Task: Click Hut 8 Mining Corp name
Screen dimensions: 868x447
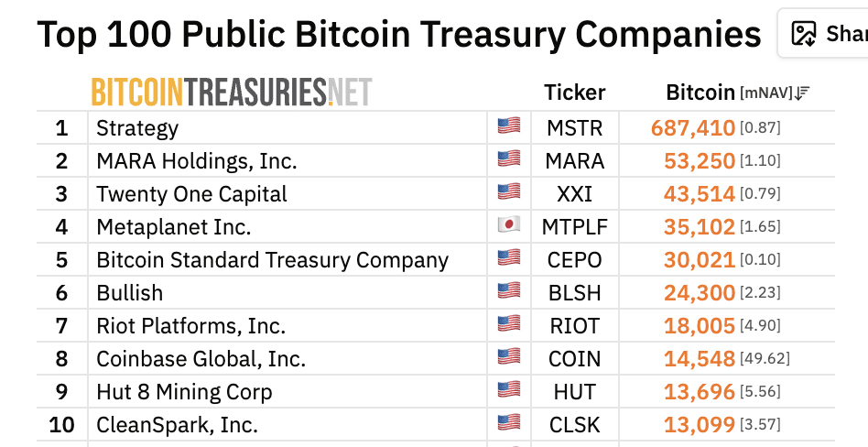Action: tap(184, 392)
